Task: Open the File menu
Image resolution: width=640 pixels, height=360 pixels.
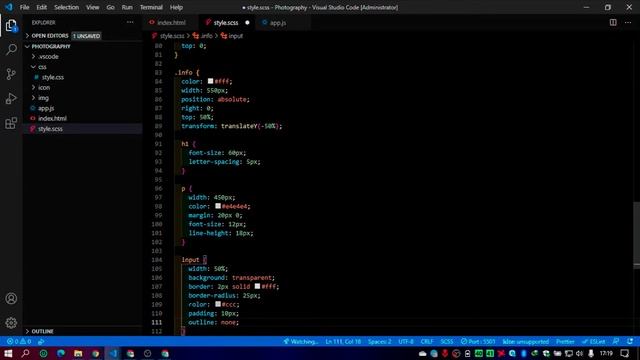Action: pyautogui.click(x=24, y=7)
